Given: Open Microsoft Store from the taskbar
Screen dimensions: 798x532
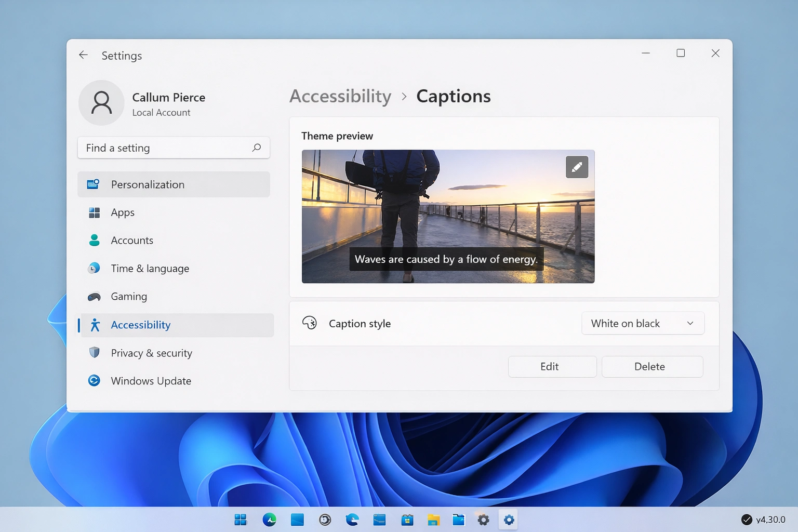Looking at the screenshot, I should pos(407,519).
